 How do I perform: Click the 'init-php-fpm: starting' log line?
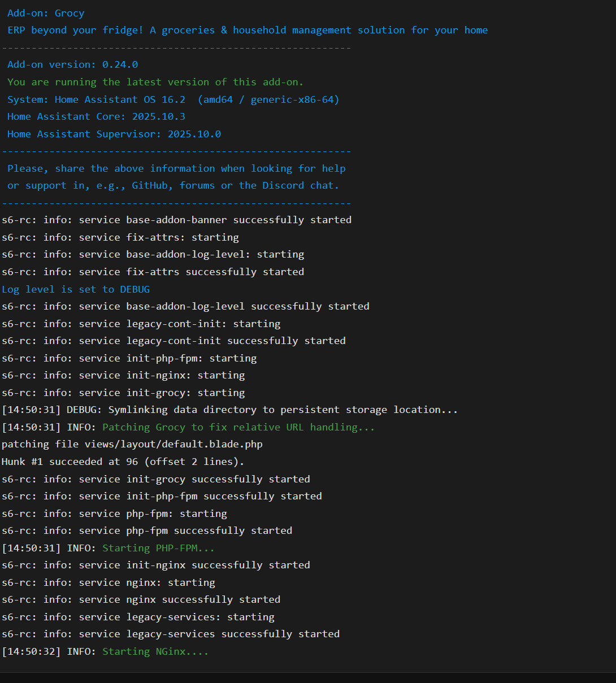129,358
